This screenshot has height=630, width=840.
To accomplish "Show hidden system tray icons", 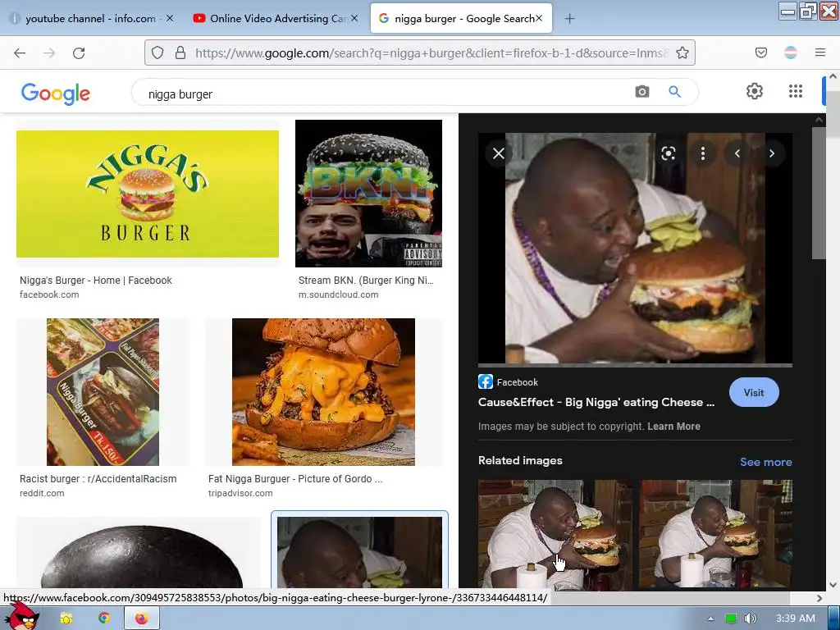I will click(x=710, y=619).
